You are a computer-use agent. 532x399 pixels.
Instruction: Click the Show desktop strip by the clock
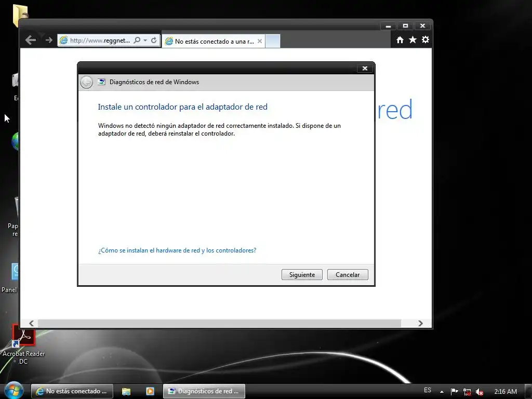point(528,391)
